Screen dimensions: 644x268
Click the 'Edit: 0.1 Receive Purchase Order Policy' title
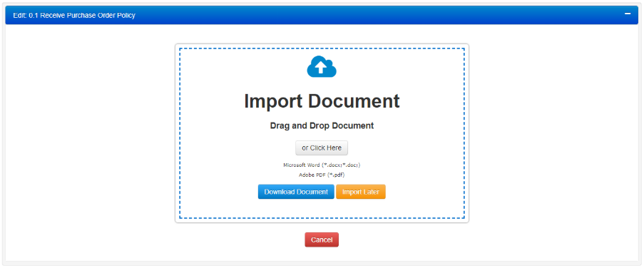point(74,16)
